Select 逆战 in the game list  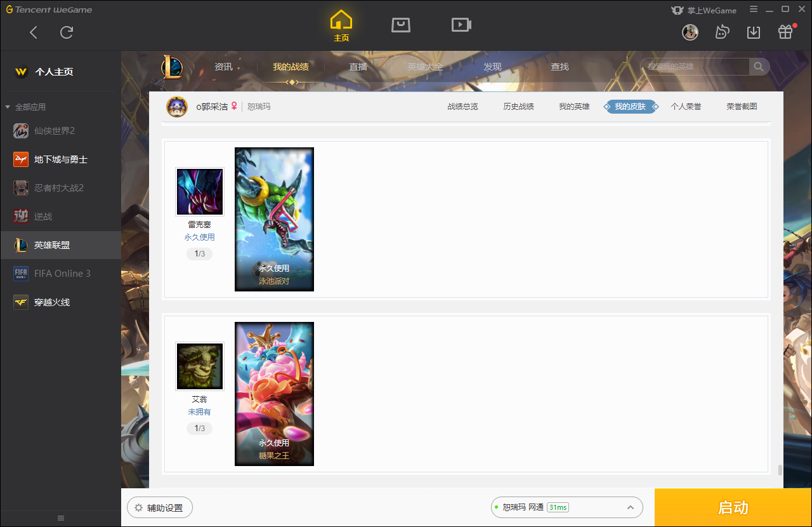(60, 217)
